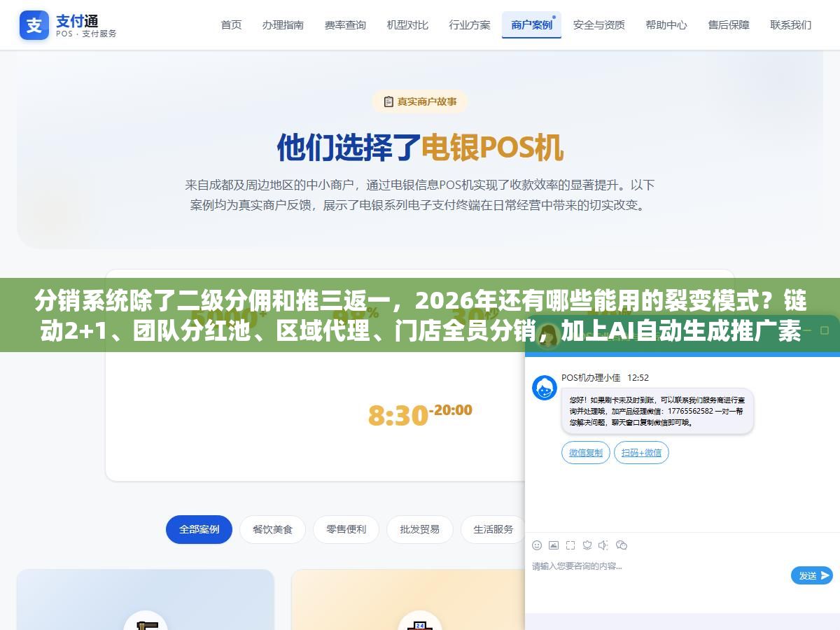Screen dimensions: 840x630
Task: Open the 办理指南 nav item
Action: [x=283, y=24]
